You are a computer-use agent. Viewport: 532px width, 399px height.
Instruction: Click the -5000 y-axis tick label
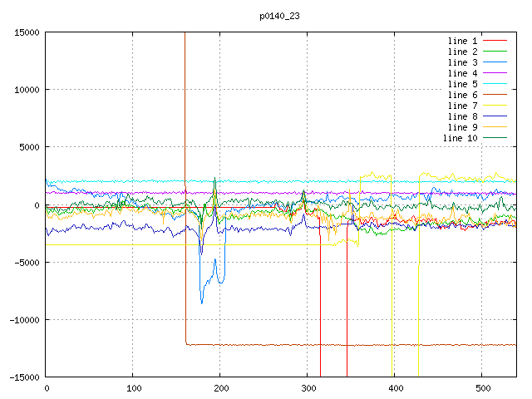point(26,262)
